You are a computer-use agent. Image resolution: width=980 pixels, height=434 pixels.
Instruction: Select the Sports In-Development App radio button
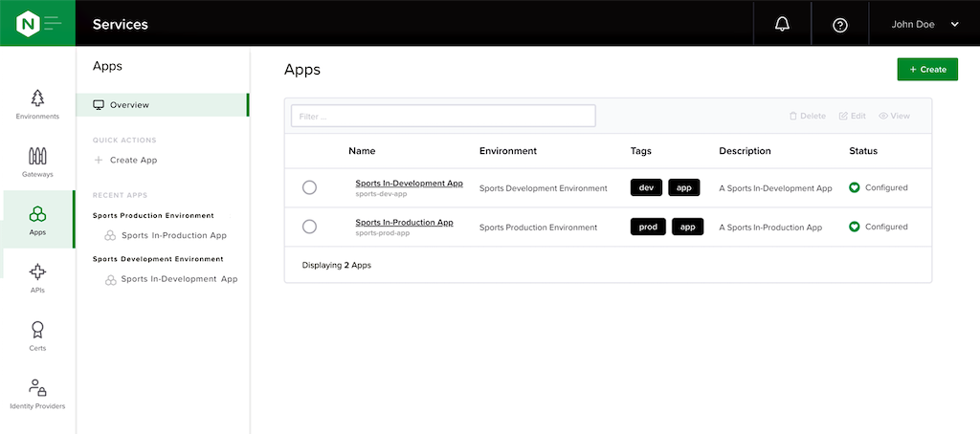309,187
